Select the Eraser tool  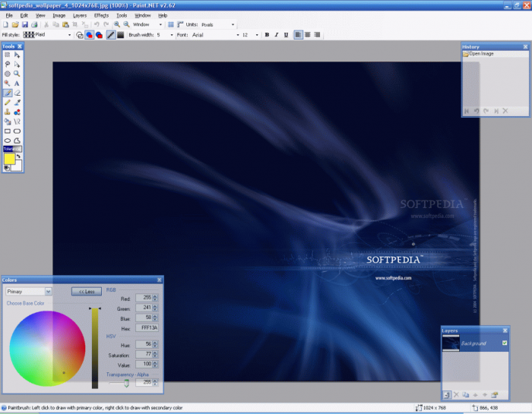(17, 93)
